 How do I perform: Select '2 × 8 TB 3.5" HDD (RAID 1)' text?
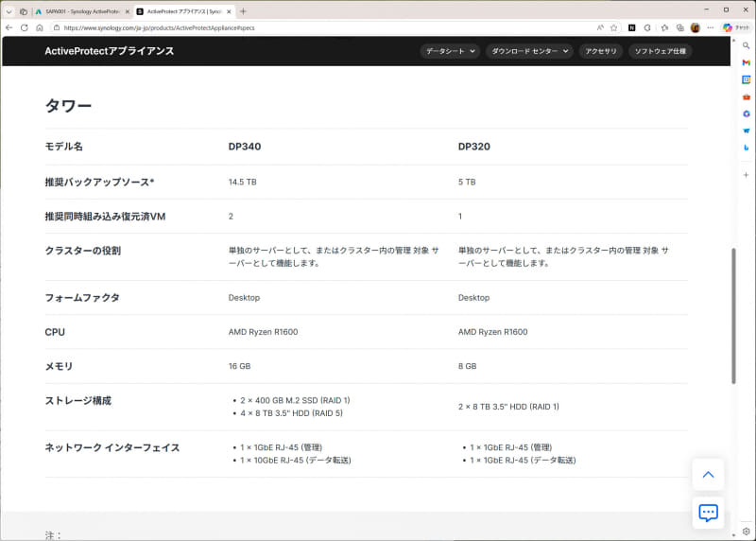508,407
